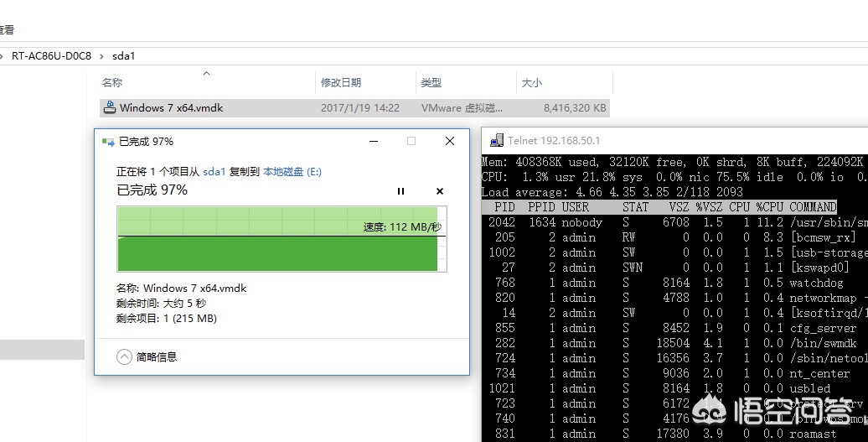Click the Telnet window title icon
Screen dimensions: 868x442
[x=497, y=141]
